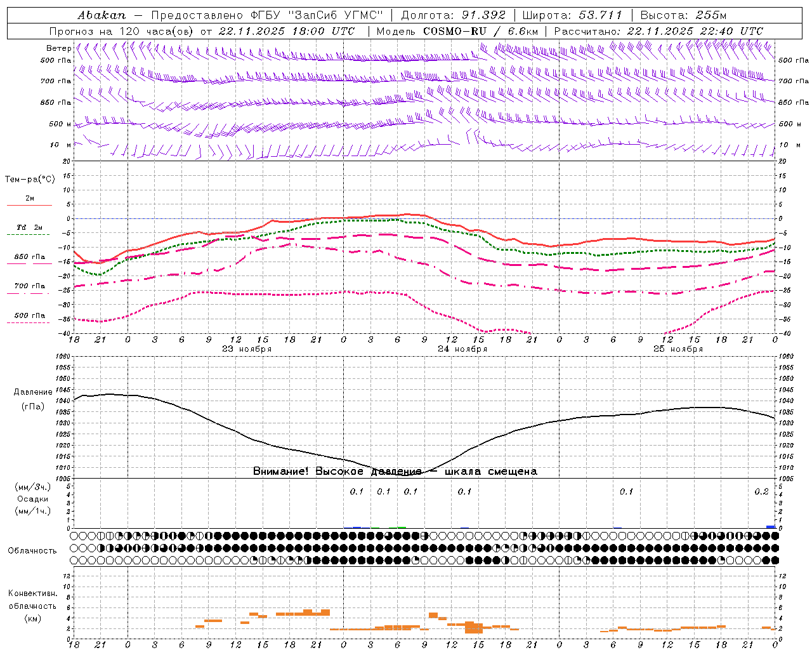This screenshot has height=650, width=812.
Task: Click the "23 ноября" date label
Action: tap(247, 349)
